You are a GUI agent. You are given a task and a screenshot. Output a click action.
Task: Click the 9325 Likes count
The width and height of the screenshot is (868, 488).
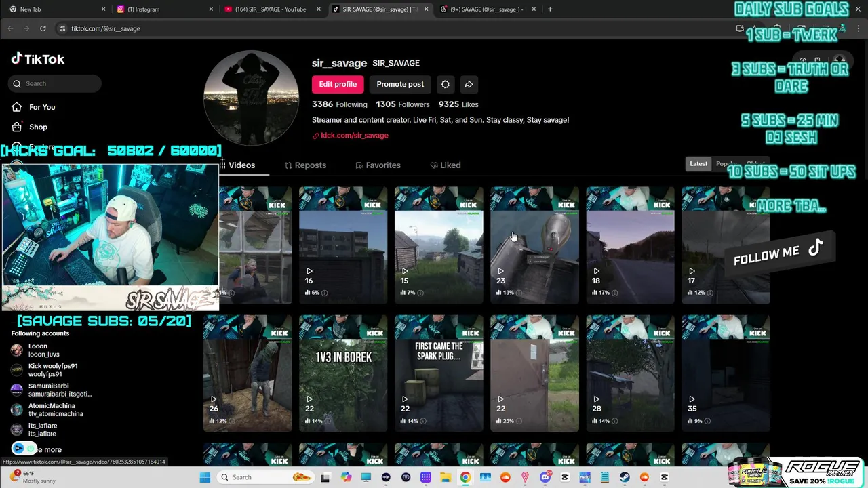click(x=458, y=104)
